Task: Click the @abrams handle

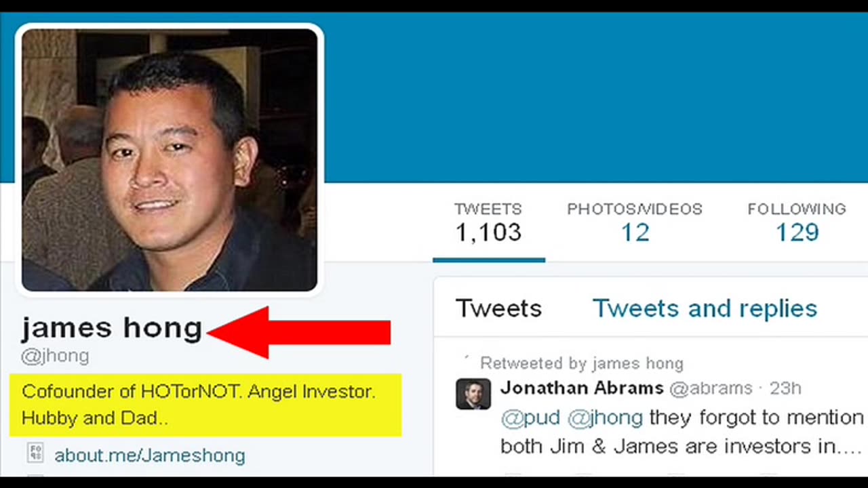Action: point(711,388)
